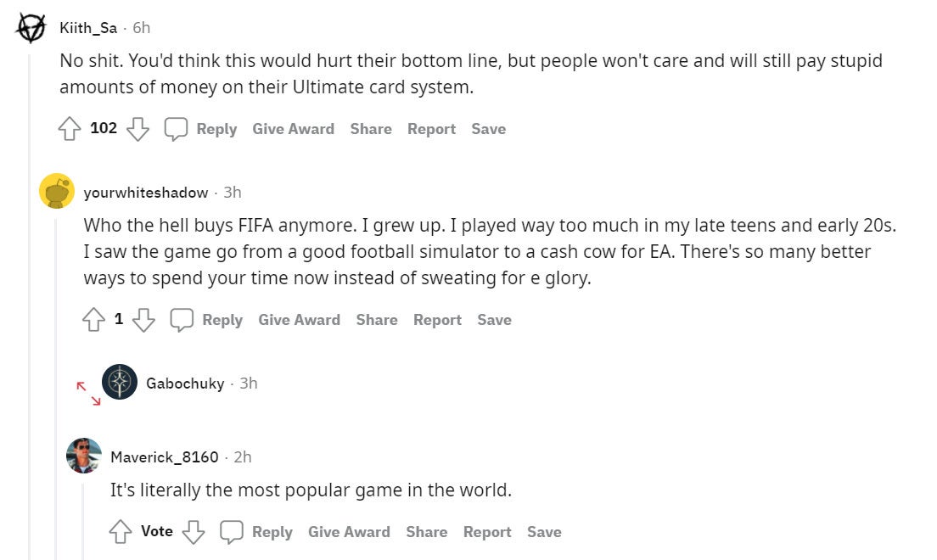Downvote Maverick_8160's comment

click(x=194, y=533)
